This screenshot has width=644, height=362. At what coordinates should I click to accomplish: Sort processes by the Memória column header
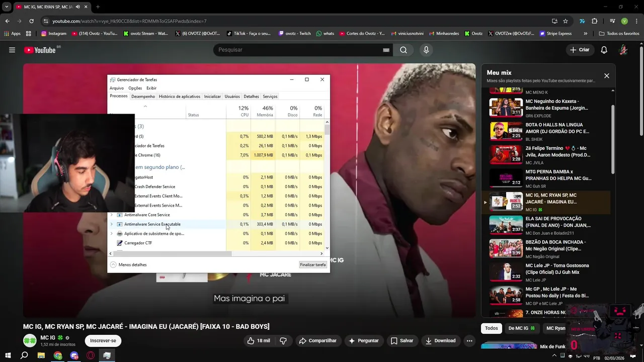point(263,111)
